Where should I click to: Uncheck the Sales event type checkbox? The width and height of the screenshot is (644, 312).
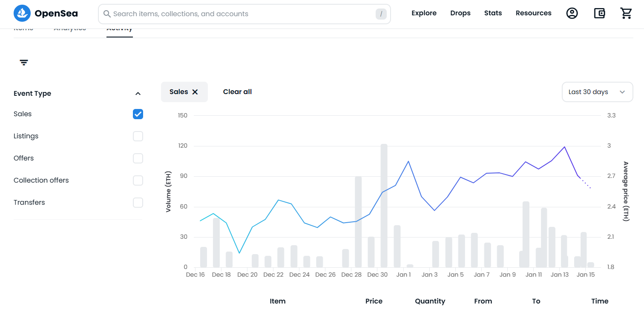tap(138, 114)
